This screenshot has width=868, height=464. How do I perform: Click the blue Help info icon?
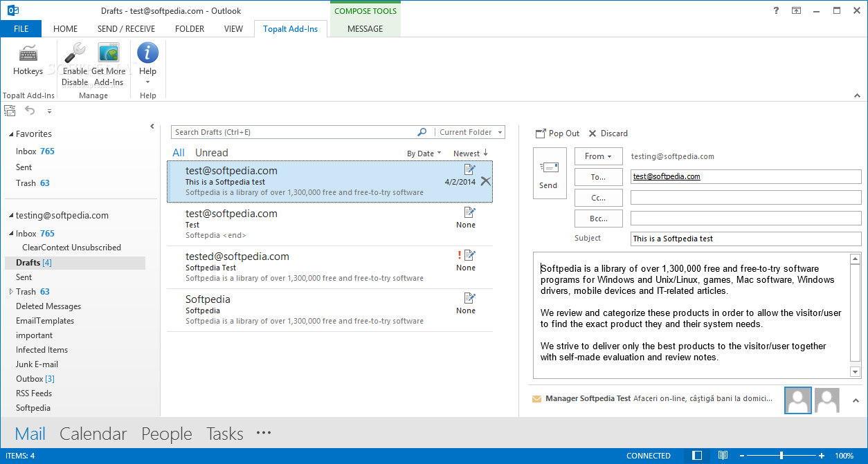coord(147,53)
